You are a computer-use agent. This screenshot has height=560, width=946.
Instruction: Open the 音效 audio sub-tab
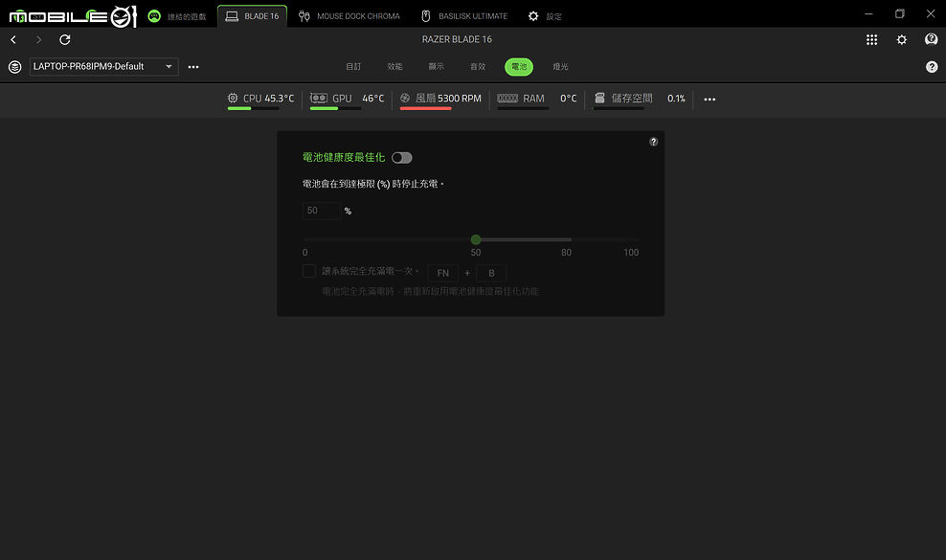pos(478,66)
